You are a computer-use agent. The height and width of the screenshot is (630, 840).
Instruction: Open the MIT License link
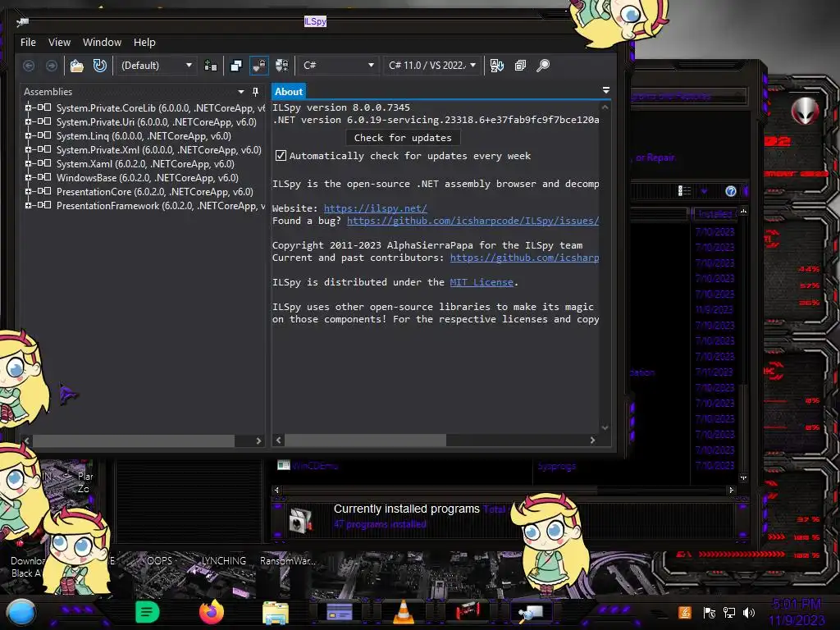click(481, 282)
